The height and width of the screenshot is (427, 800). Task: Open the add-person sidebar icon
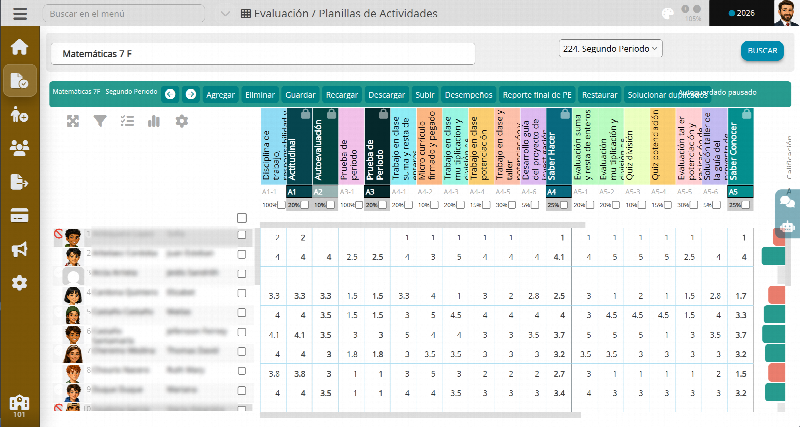(x=19, y=114)
